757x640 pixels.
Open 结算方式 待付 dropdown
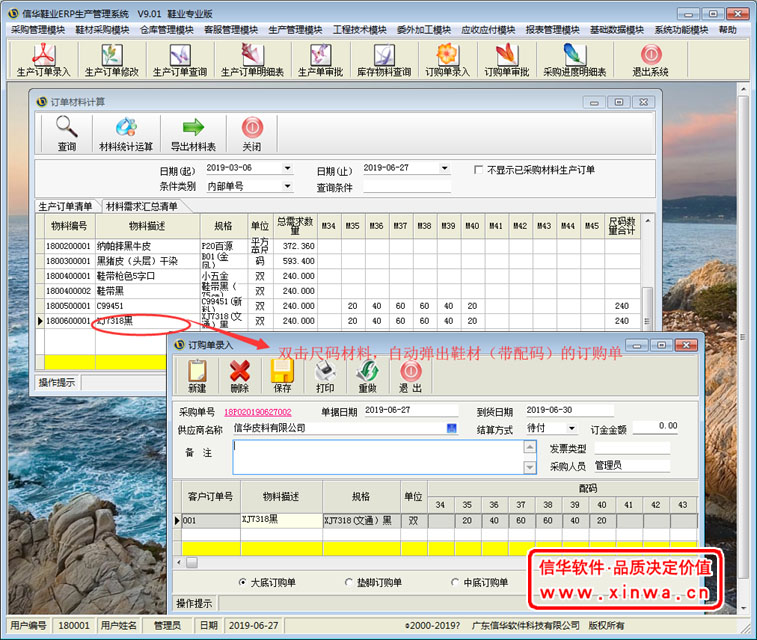pos(572,428)
